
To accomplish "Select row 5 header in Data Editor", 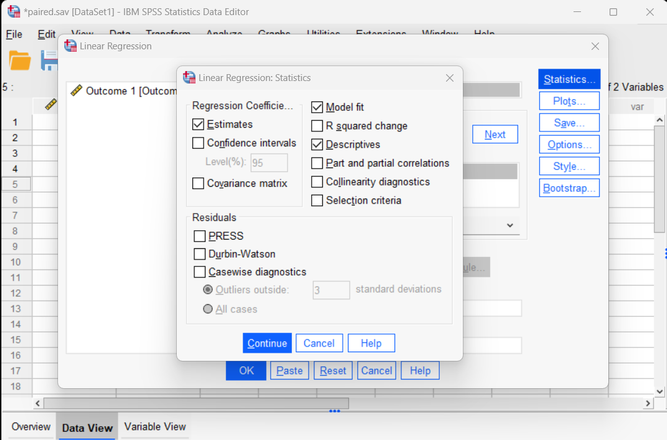I will click(x=15, y=184).
